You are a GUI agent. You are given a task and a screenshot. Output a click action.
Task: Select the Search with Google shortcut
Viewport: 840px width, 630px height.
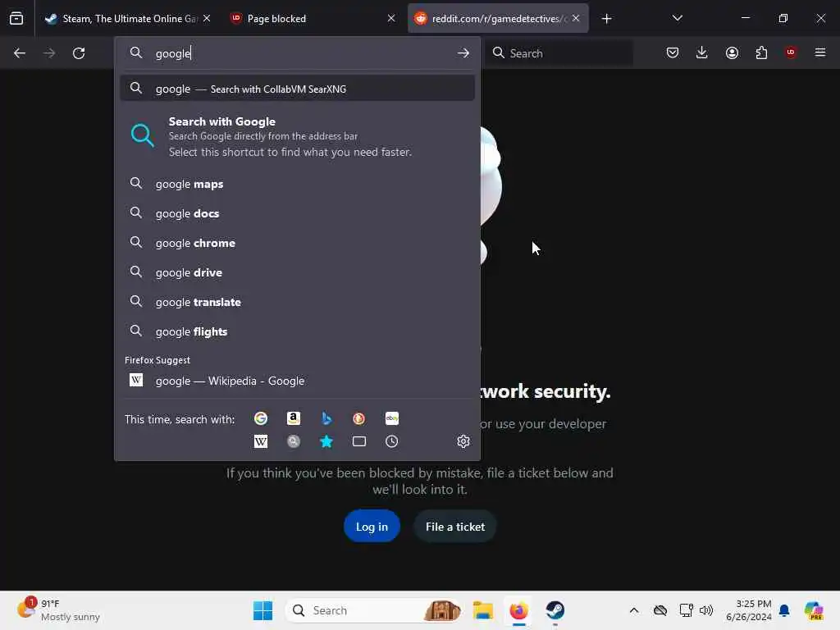tap(297, 136)
